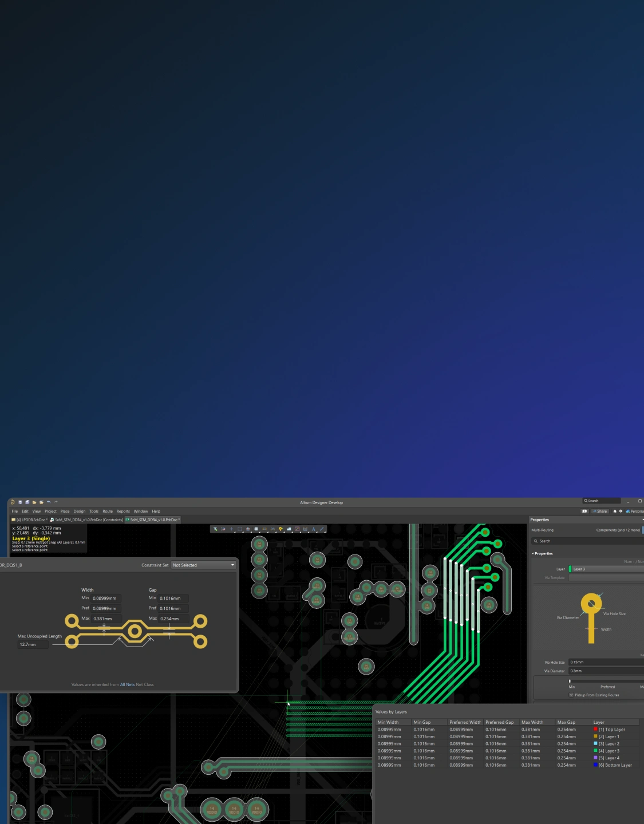Click the Share button
Viewport: 644px width, 824px height.
click(600, 512)
